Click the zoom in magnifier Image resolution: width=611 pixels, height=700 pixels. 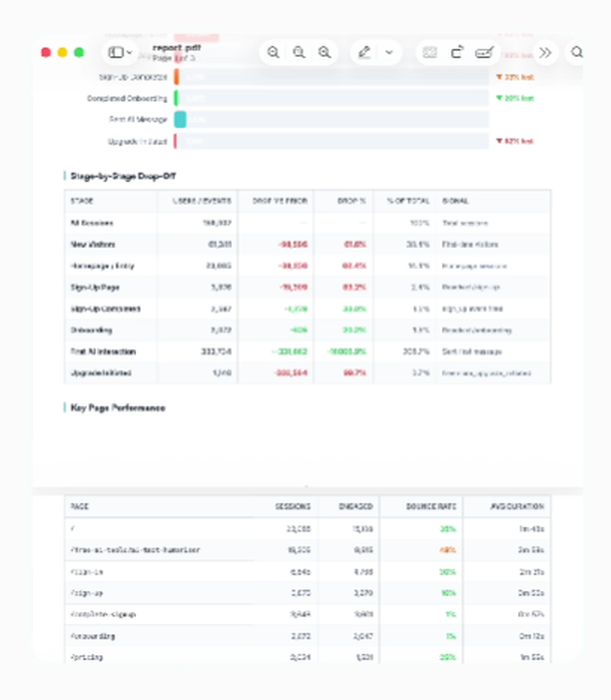(324, 53)
